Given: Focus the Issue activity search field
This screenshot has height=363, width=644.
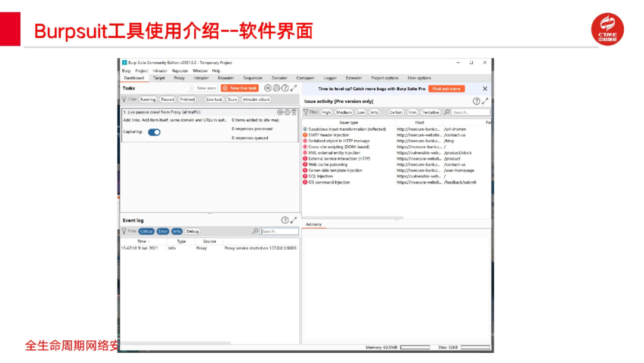Looking at the screenshot, I should tap(470, 112).
